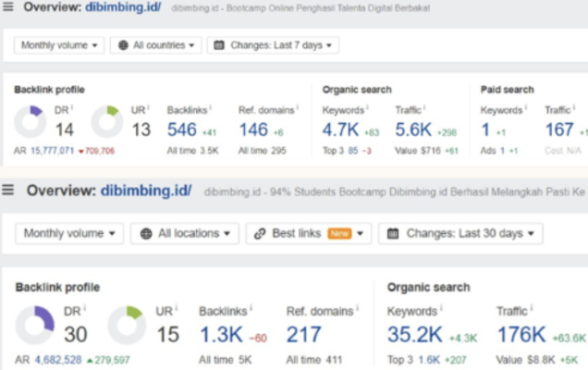Click the 4.7K organic keywords number

pos(340,130)
